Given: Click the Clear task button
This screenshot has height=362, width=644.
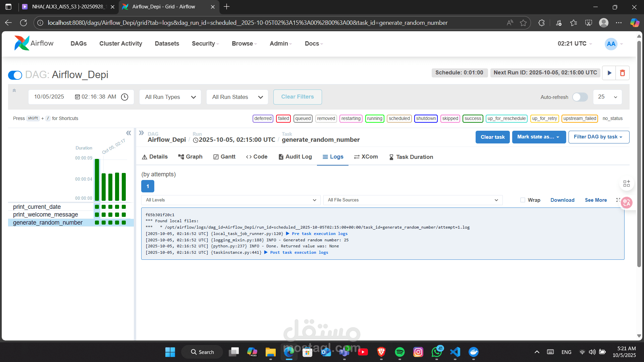Looking at the screenshot, I should [492, 137].
